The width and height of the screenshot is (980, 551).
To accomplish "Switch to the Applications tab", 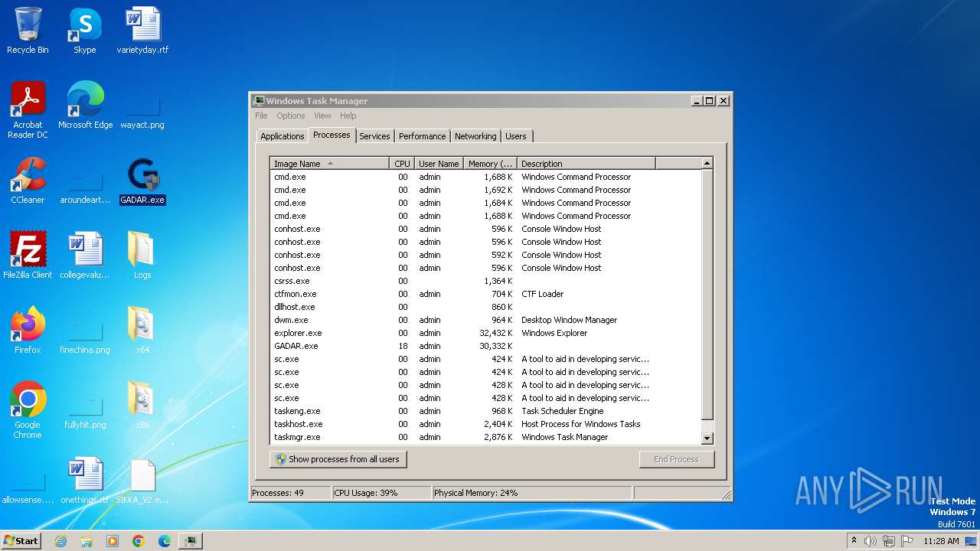I will coord(282,136).
